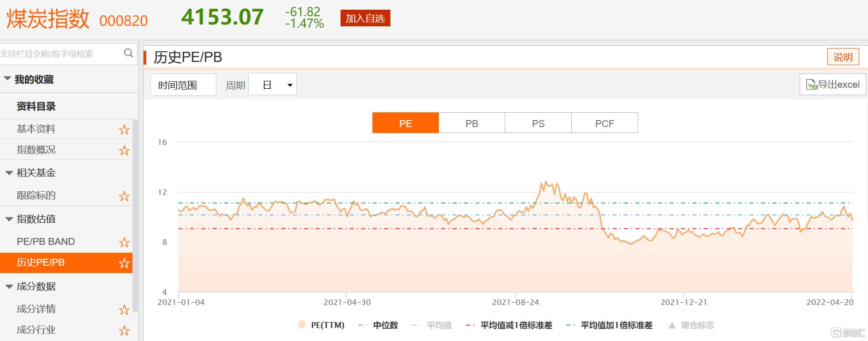
Task: Click the index code 000820
Action: 124,21
